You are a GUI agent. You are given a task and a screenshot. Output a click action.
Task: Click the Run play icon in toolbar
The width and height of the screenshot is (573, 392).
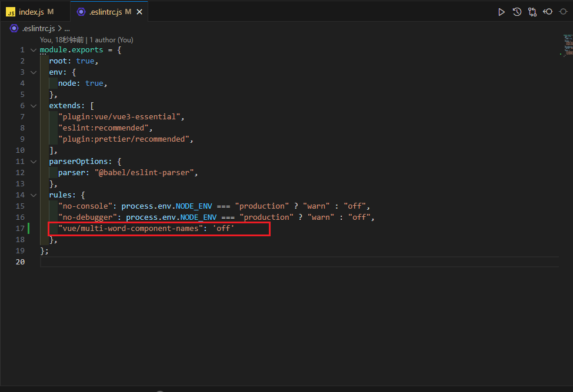[x=501, y=12]
